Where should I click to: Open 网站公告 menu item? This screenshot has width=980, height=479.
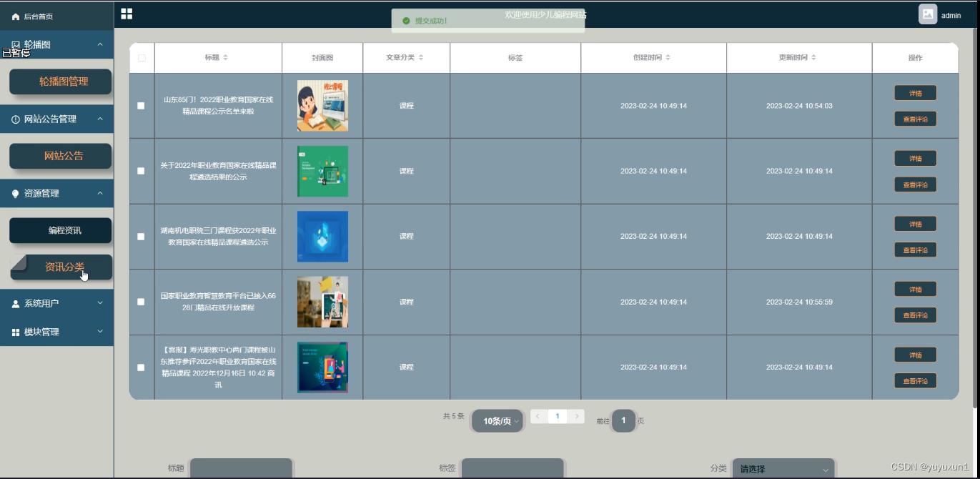60,156
